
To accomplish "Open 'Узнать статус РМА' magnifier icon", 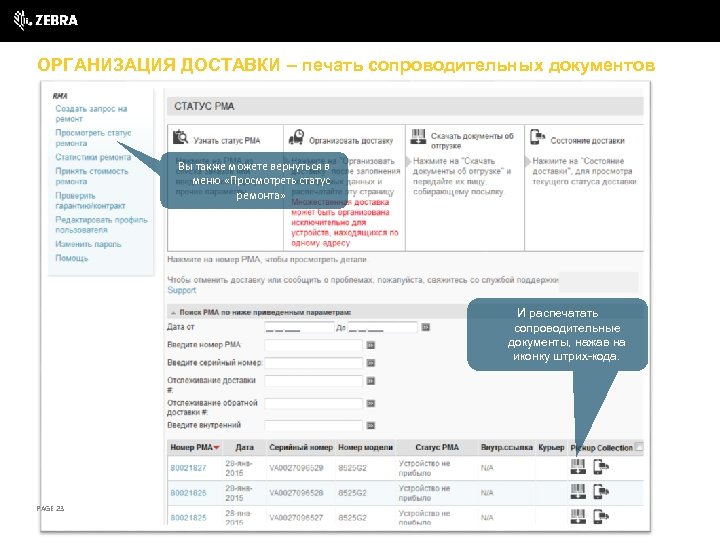I will tap(180, 137).
